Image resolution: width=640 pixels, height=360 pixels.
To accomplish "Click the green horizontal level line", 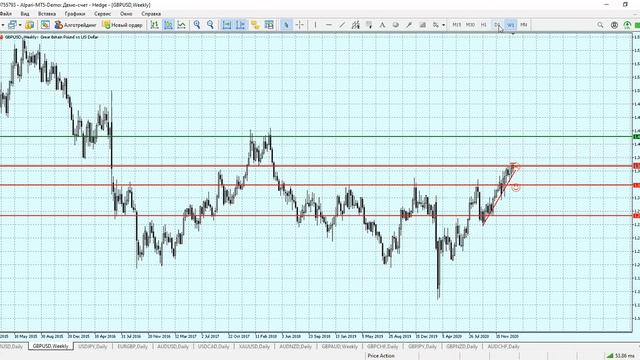I will [316, 137].
